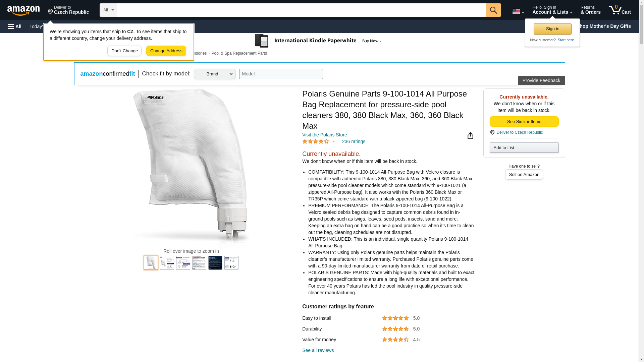
Task: Open the All hamburger menu
Action: pos(15,26)
